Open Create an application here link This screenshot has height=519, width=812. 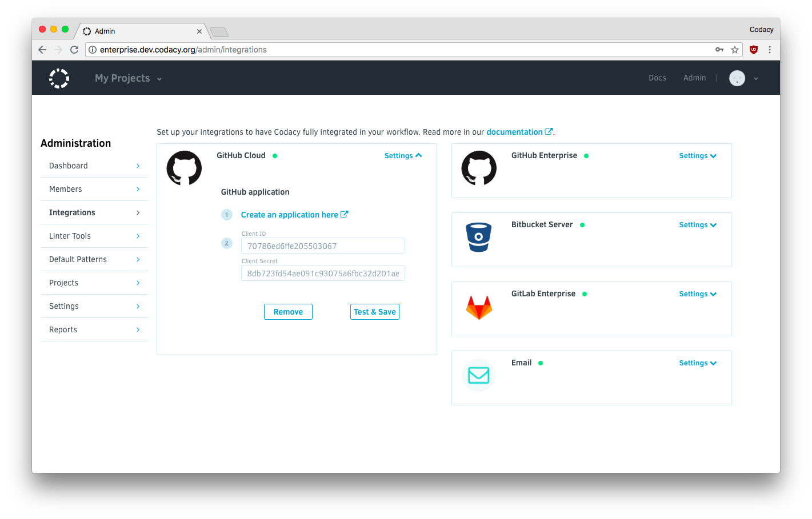294,215
